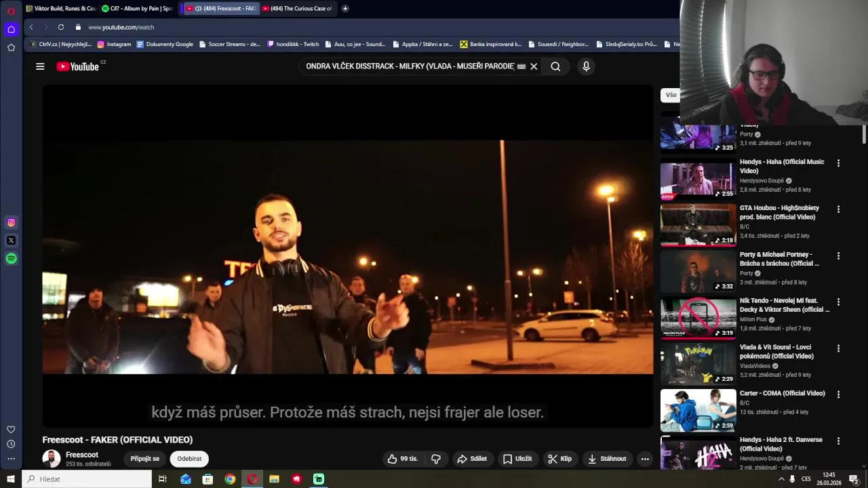Image resolution: width=868 pixels, height=488 pixels.
Task: Click the YouTube search input field
Action: click(x=409, y=66)
